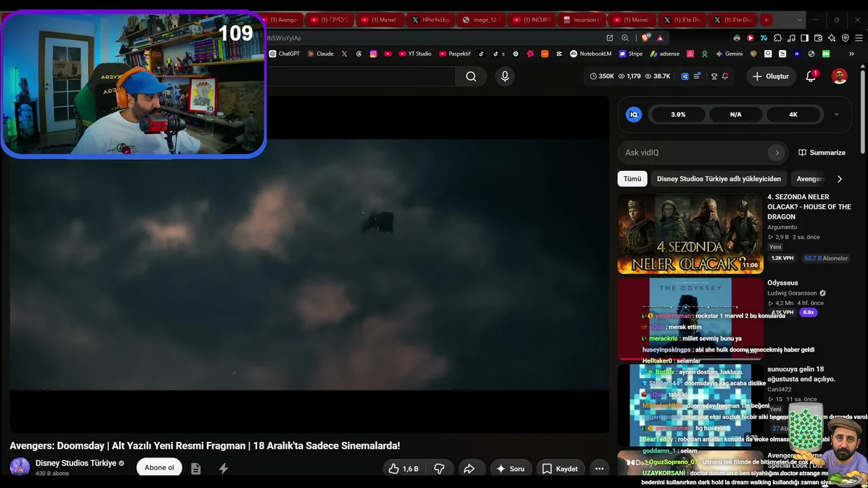
Task: Toggle the browser sidebar panel icon
Action: [x=804, y=38]
